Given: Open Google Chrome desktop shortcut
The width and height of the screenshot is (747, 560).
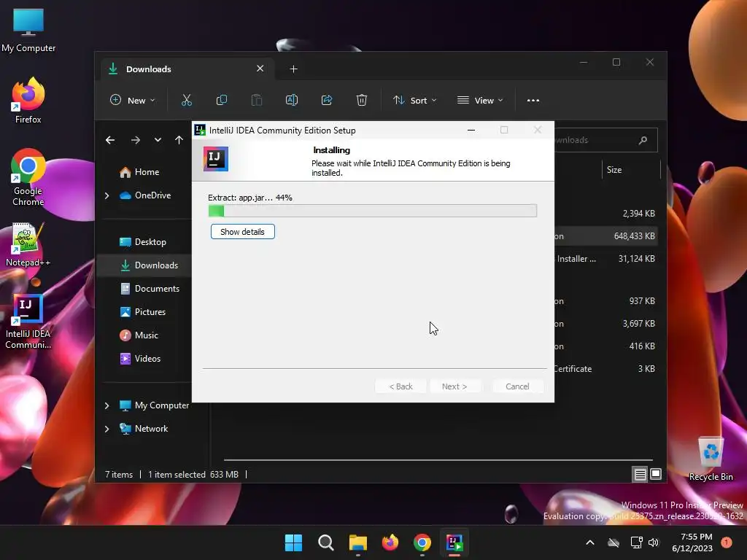Looking at the screenshot, I should point(28,177).
